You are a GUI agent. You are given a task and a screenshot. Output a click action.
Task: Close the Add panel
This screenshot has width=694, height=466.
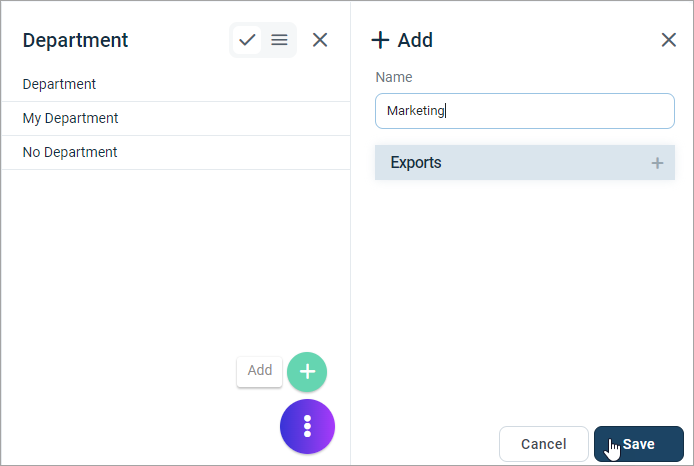coord(669,40)
